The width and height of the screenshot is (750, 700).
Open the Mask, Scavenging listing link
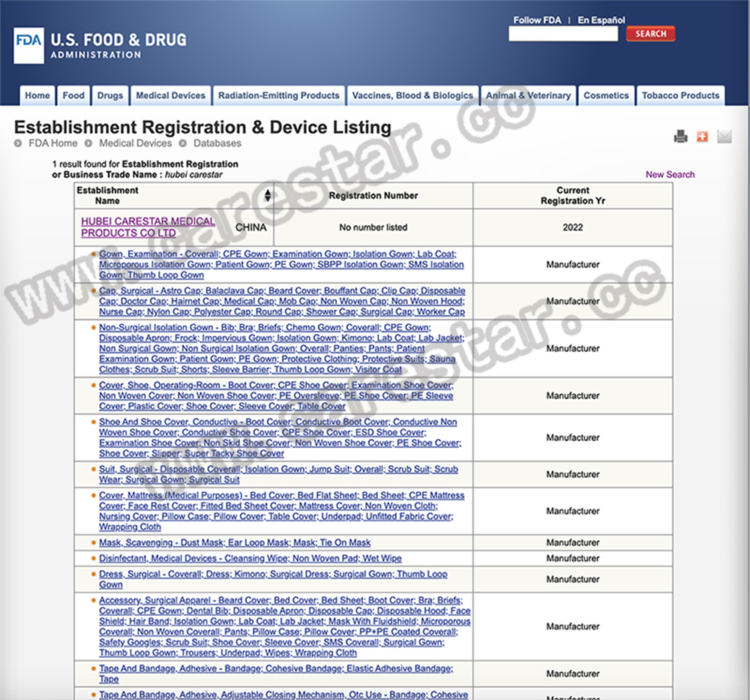coord(234,542)
